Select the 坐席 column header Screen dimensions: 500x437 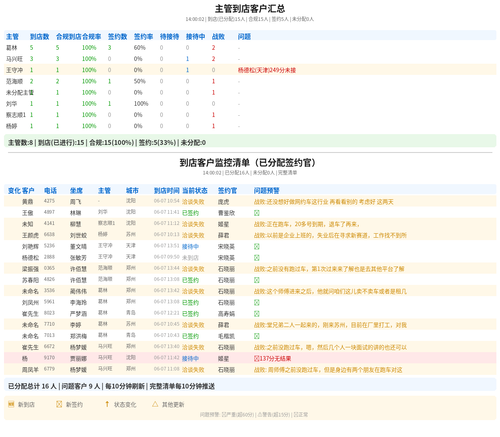[76, 191]
